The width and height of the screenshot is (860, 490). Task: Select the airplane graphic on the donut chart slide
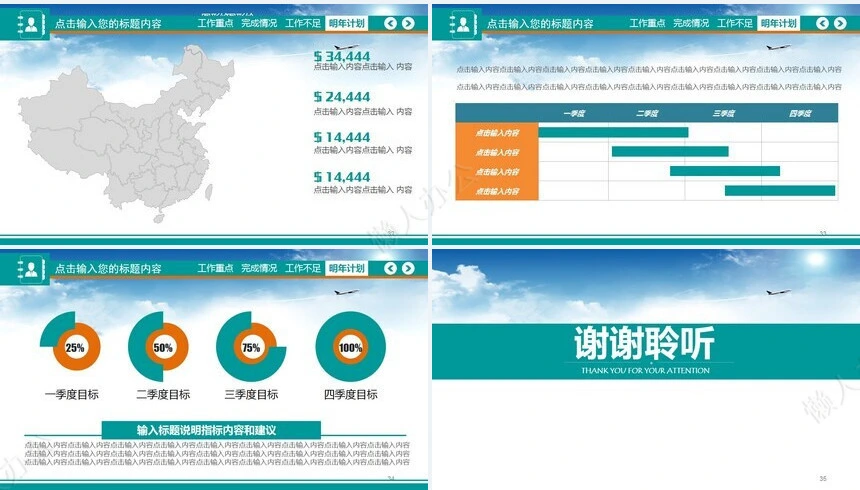coord(347,292)
